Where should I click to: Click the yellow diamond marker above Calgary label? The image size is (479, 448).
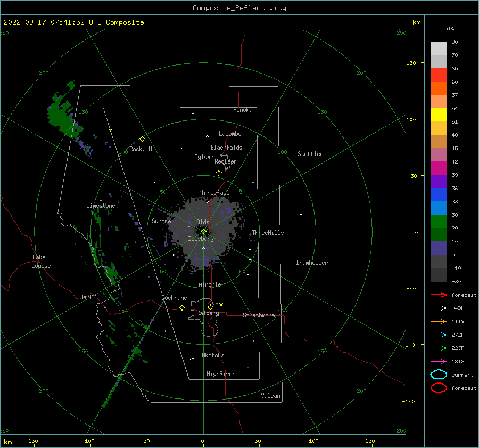click(210, 307)
